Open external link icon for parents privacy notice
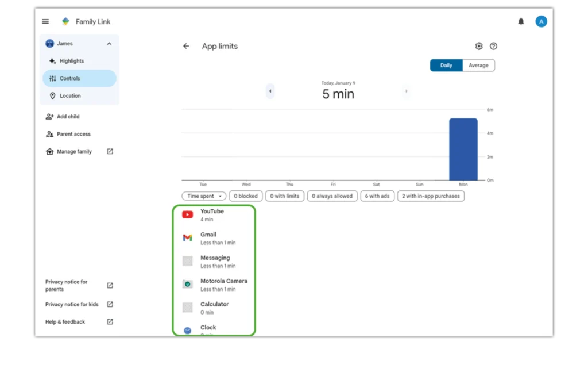This screenshot has width=588, height=368. coord(110,285)
